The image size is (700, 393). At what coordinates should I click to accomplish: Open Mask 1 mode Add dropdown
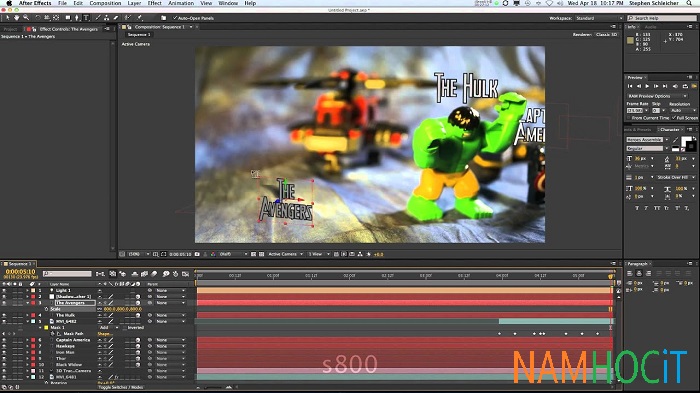point(108,328)
